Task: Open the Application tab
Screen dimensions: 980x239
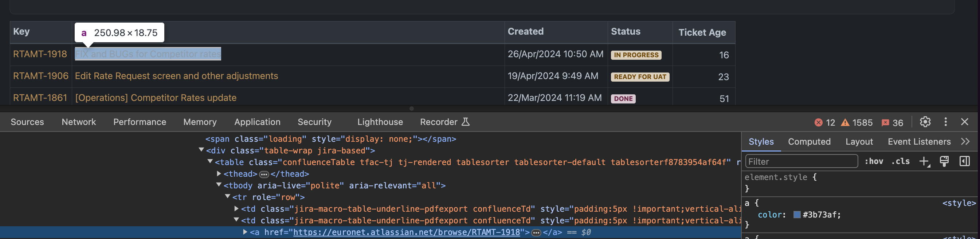Action: click(x=257, y=122)
